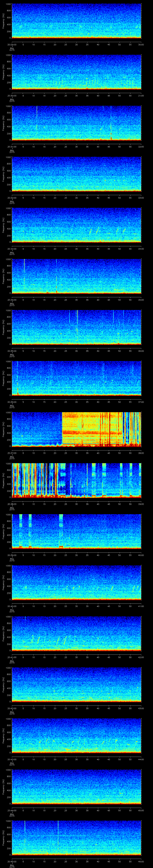Viewport: 153px width, 868px height.
Task: Click the 20:30:00 start time label
Action: [x=12, y=96]
